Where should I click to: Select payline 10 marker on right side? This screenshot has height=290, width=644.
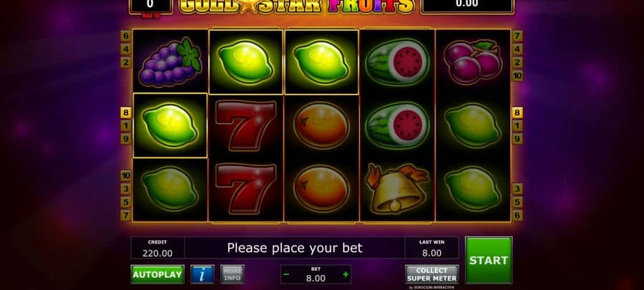click(x=517, y=76)
